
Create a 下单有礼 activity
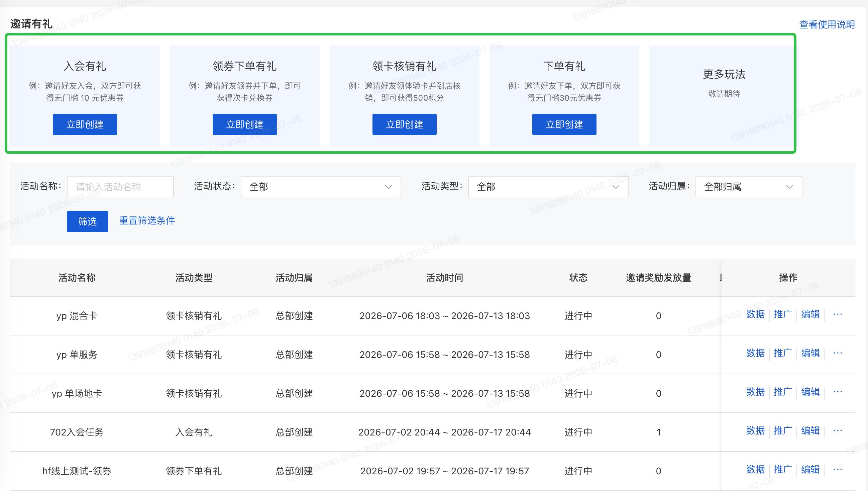pyautogui.click(x=564, y=124)
